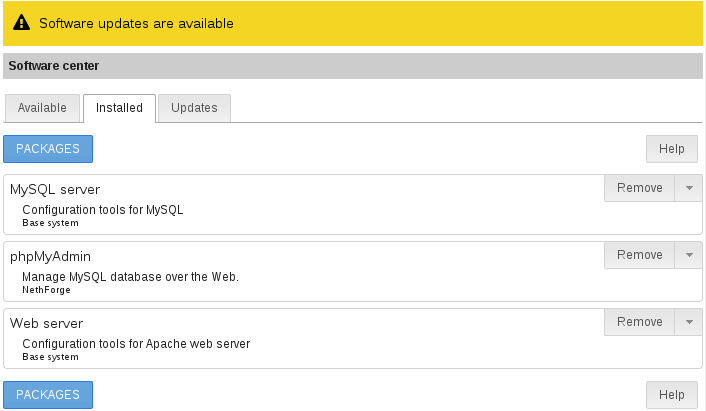Switch to the Updates tab
706x411 pixels.
pos(194,108)
